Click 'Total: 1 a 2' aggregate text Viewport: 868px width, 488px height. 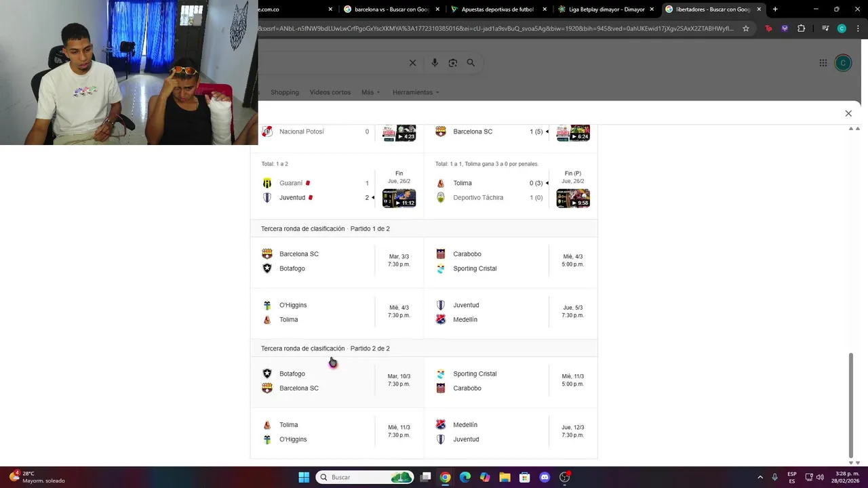click(x=275, y=164)
